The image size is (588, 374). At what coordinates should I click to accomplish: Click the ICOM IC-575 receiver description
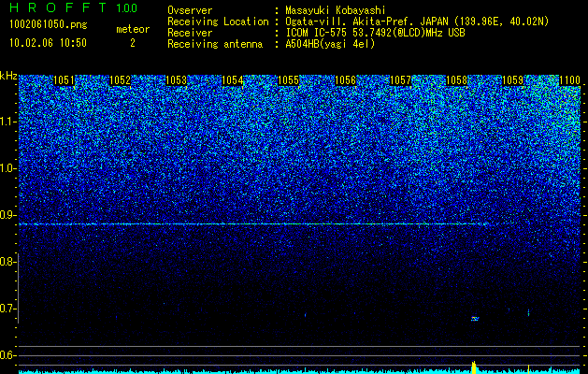point(375,33)
